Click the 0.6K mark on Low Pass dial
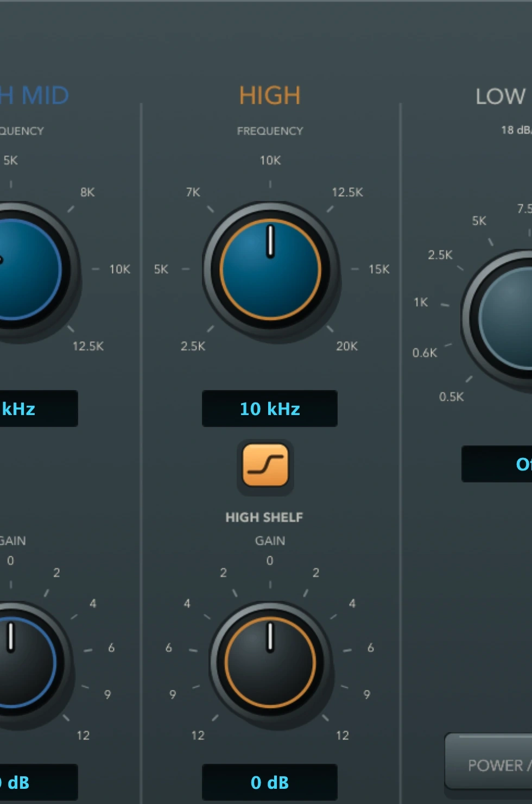 coord(425,353)
